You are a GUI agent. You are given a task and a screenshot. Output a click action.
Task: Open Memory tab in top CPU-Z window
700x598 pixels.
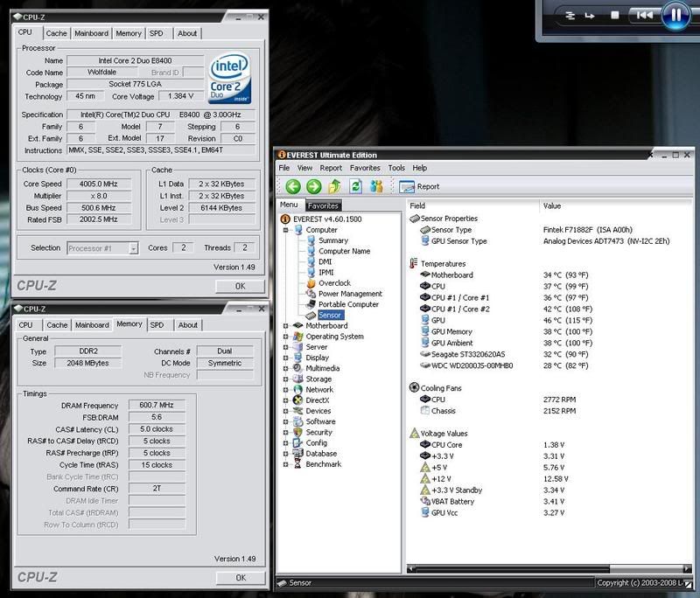click(x=129, y=33)
